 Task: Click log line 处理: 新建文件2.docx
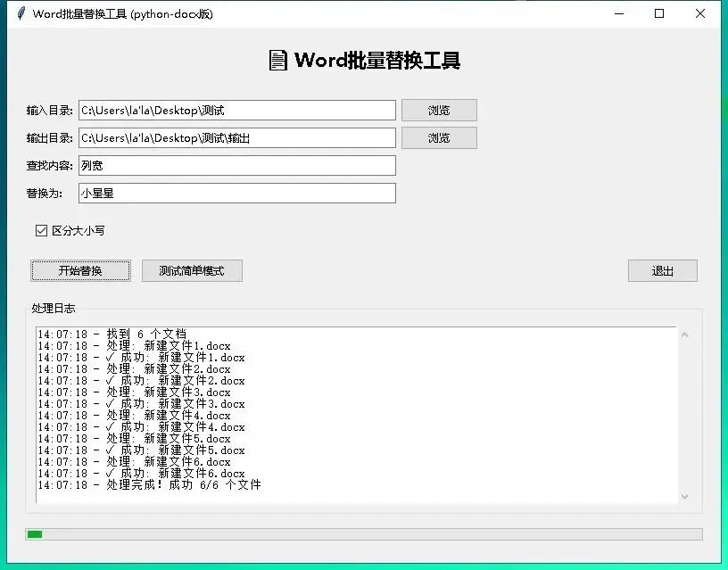134,369
